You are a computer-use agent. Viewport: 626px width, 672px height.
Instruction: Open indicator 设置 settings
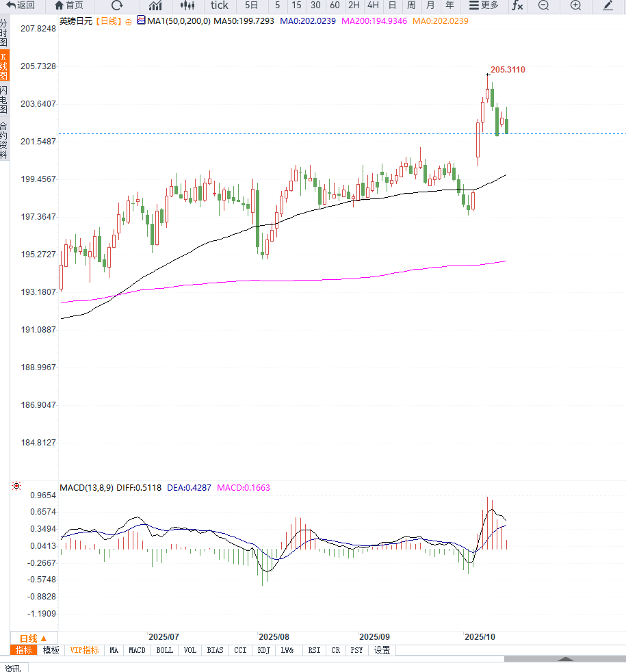382,650
